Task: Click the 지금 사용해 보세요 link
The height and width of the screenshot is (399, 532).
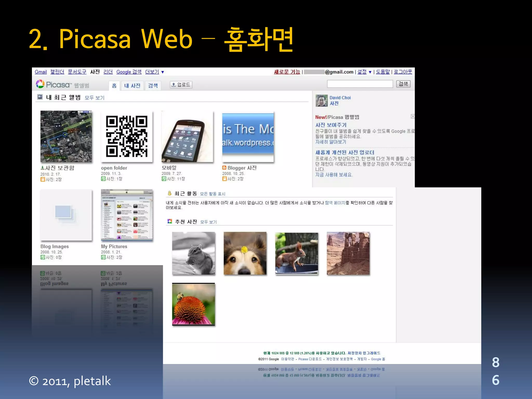Action: click(x=334, y=175)
